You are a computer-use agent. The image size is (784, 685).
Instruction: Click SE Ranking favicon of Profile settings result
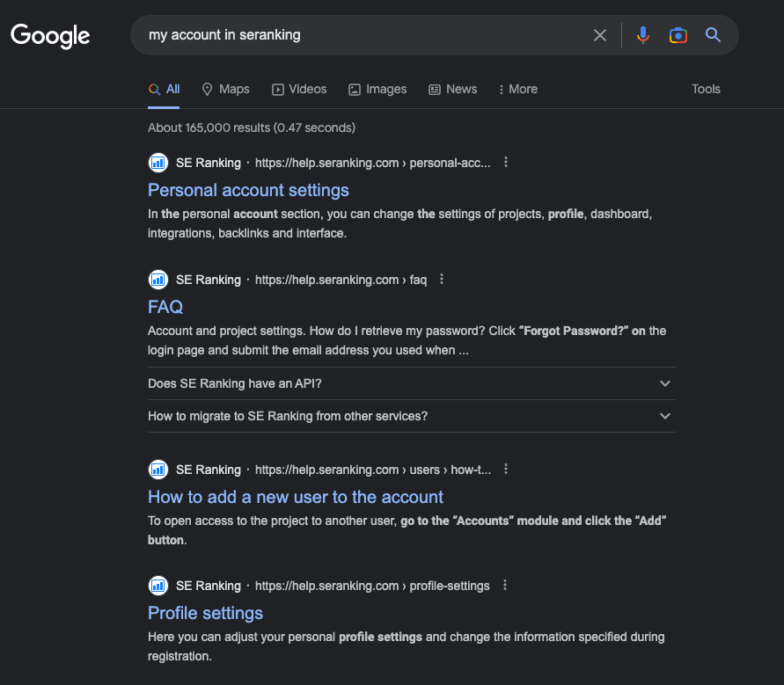158,586
